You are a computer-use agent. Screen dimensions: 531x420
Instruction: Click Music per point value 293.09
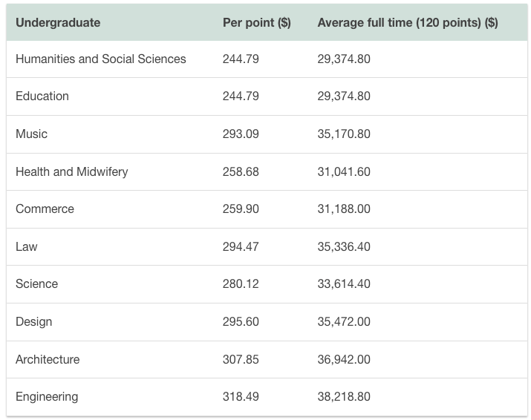pos(241,134)
